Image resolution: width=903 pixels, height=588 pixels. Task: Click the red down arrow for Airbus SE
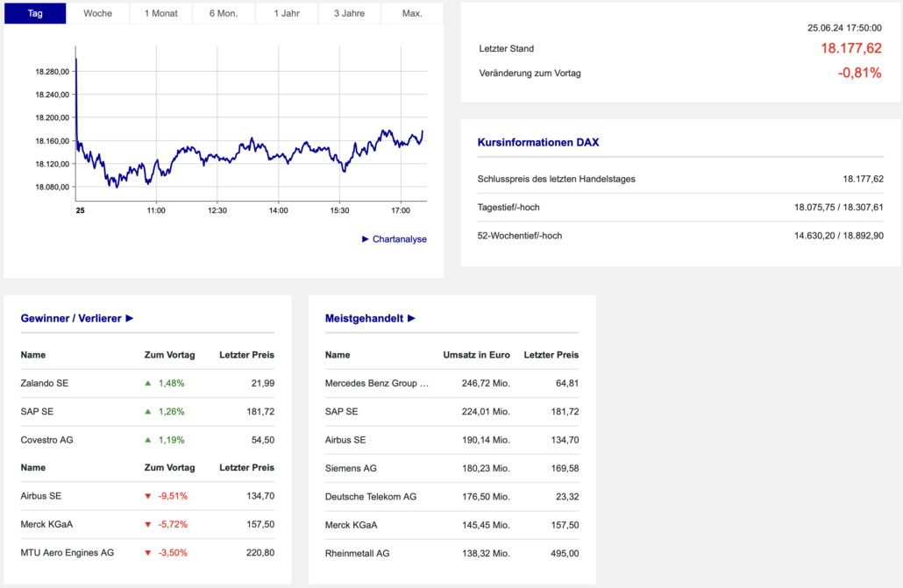[x=148, y=496]
